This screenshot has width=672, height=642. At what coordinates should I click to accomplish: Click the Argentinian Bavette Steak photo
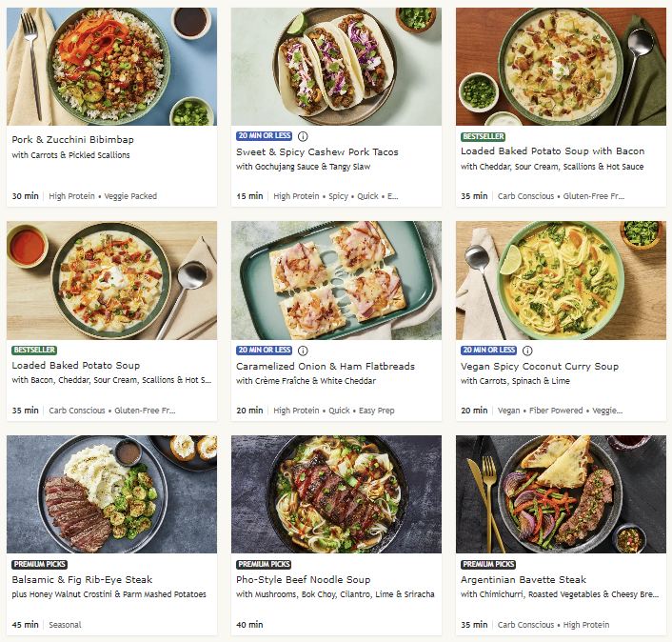[x=561, y=494]
